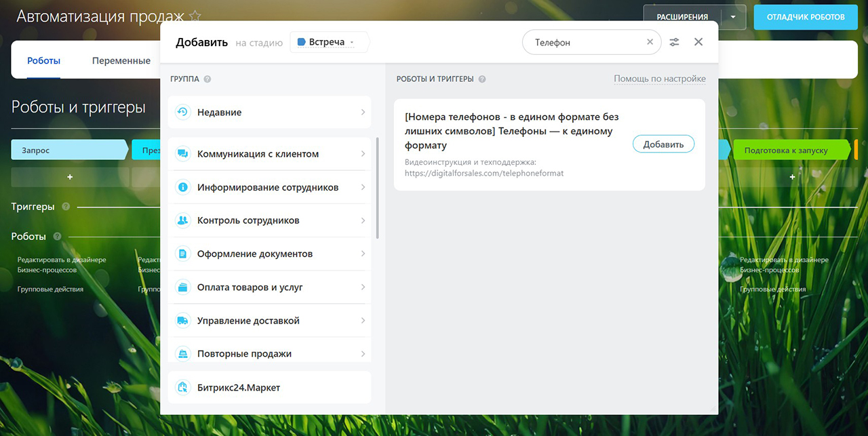This screenshot has width=868, height=436.
Task: Clear the Телефон search text
Action: 650,42
